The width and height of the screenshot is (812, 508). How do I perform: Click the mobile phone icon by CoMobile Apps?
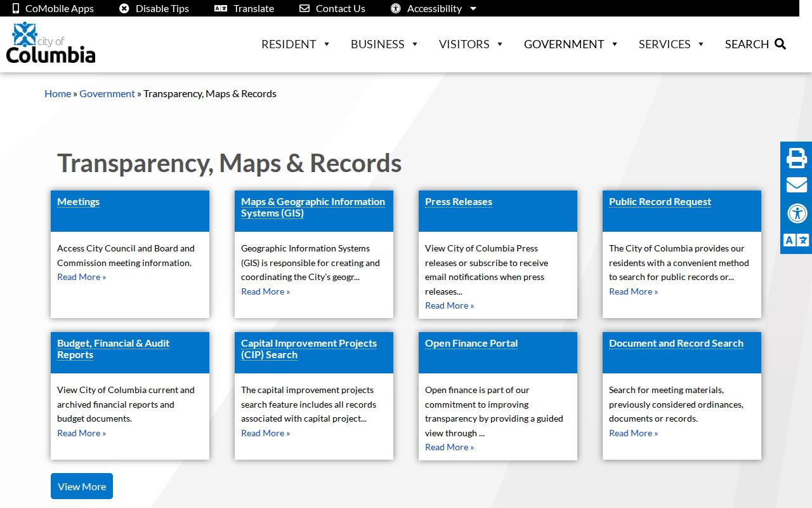pos(16,8)
